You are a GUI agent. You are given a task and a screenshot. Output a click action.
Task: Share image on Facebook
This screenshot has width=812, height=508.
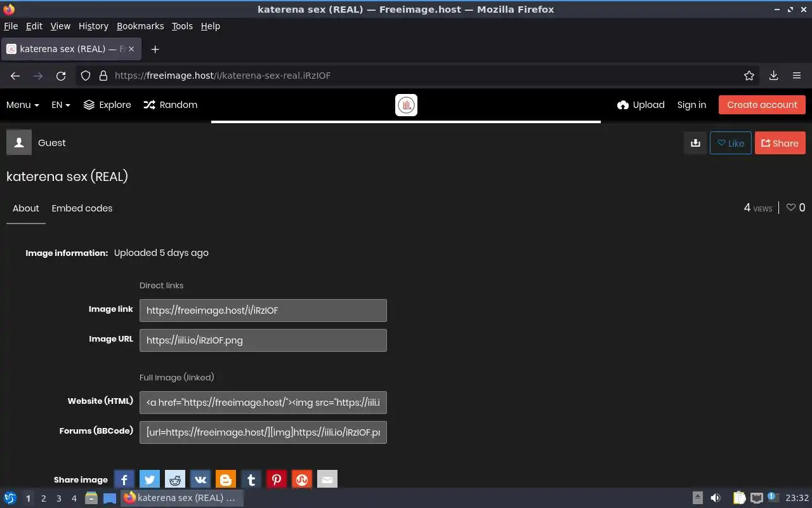pos(124,480)
